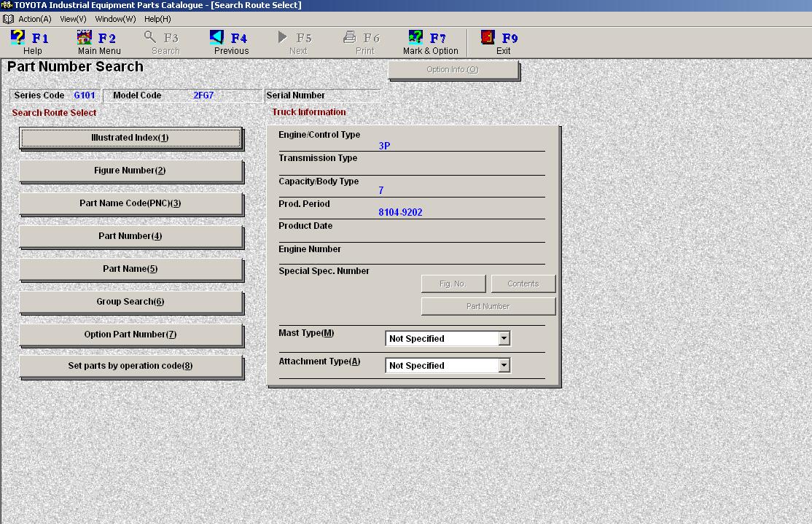The image size is (812, 524).
Task: Expand the Attachment Type dropdown arrow
Action: 504,366
